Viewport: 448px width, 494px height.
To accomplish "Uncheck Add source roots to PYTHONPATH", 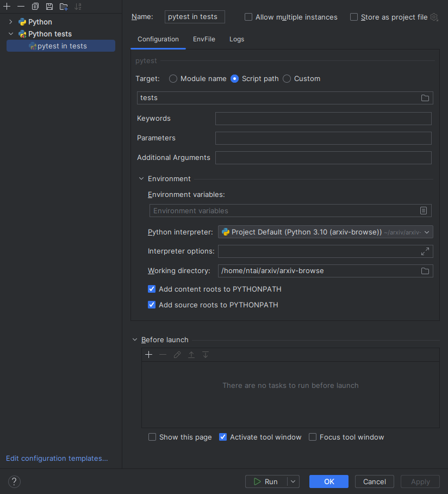I will click(152, 305).
